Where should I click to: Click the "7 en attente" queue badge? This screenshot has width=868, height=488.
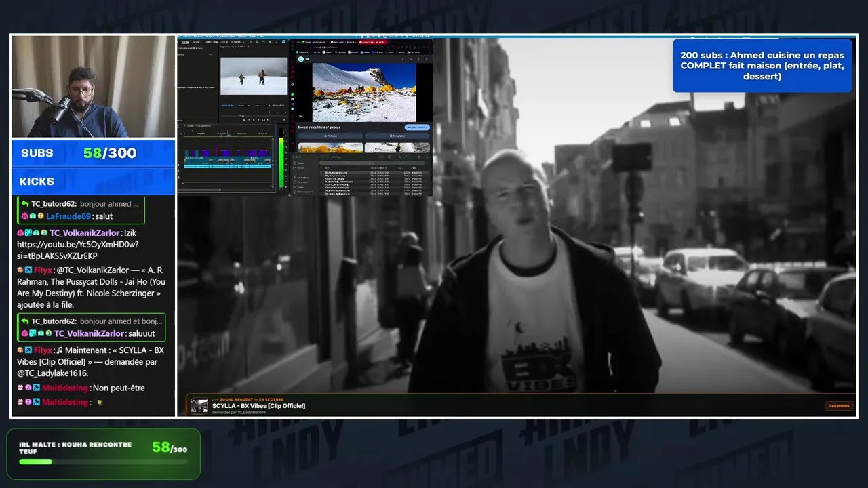tap(838, 406)
